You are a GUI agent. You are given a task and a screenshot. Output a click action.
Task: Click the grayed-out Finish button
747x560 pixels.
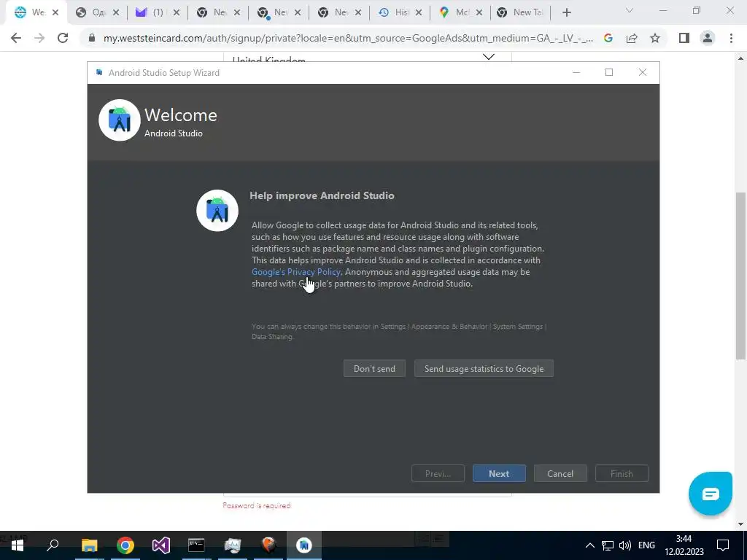click(x=622, y=474)
